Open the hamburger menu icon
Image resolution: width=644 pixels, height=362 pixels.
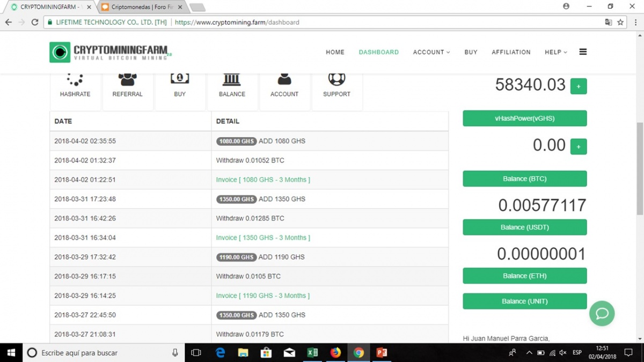click(x=583, y=52)
